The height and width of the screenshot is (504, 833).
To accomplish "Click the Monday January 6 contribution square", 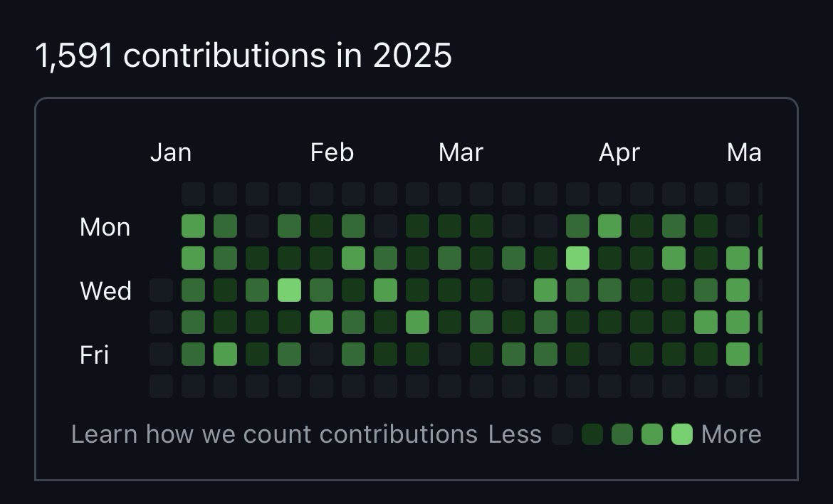I will tap(193, 226).
